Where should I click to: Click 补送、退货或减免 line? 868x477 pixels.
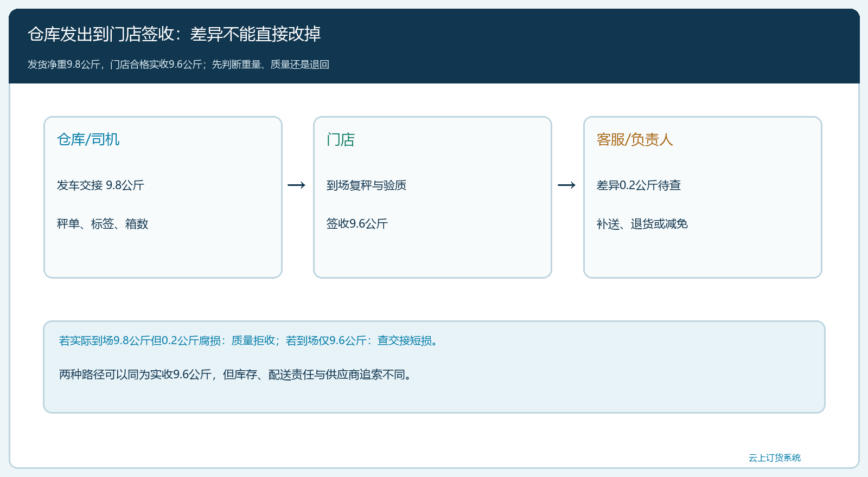(642, 224)
